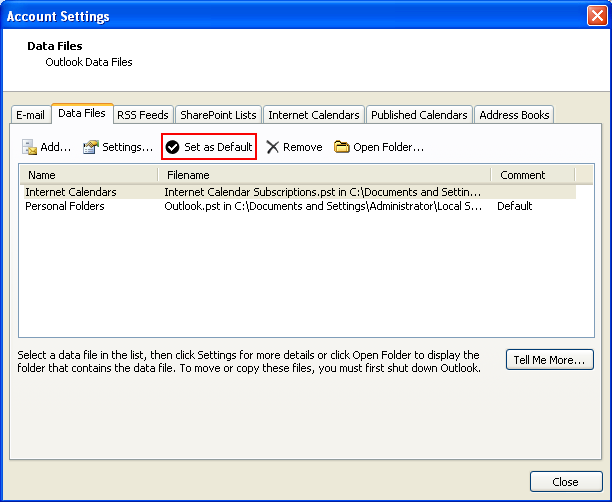Screen dimensions: 612x502
Task: Go to the SharePoint Lists tab
Action: 218,115
